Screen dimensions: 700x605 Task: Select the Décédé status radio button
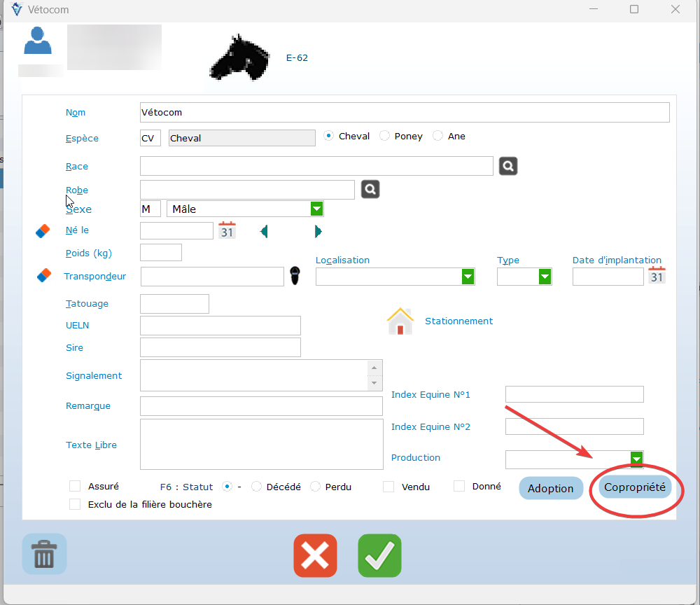tap(256, 486)
